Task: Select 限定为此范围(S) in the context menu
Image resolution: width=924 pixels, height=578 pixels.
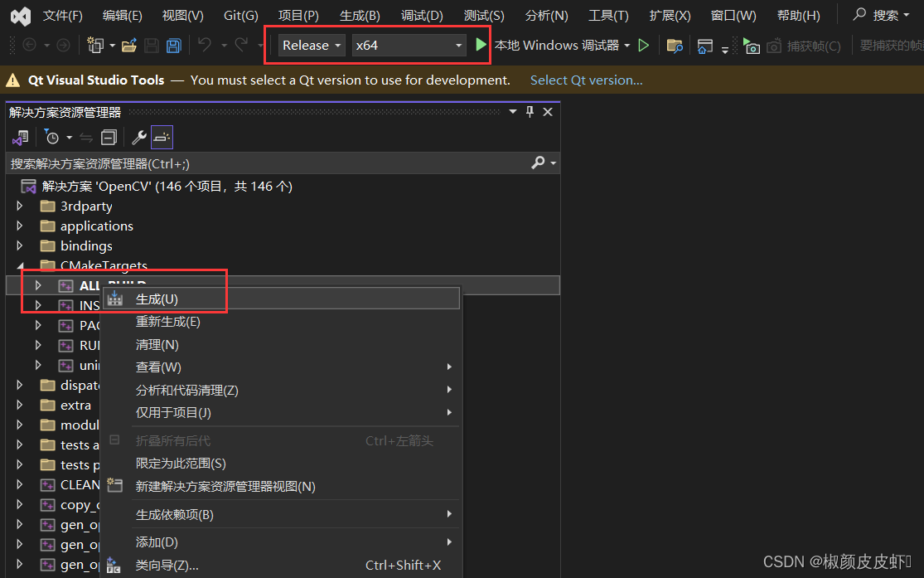Action: coord(281,464)
